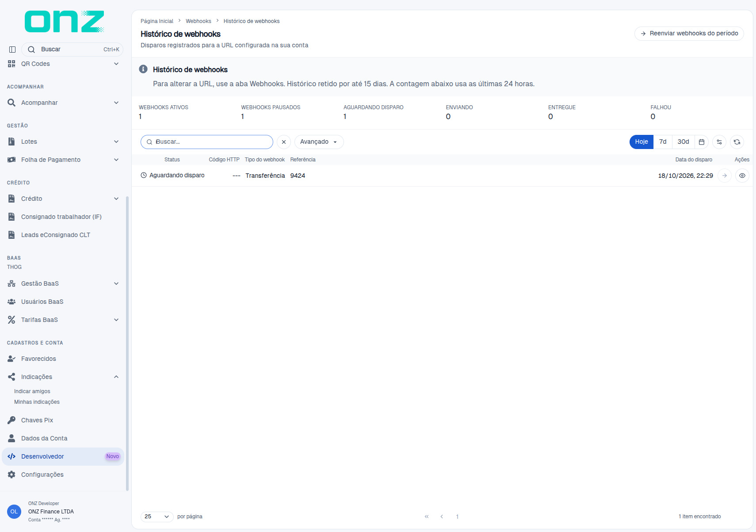The width and height of the screenshot is (756, 532).
Task: Open Minhas indicações sub-item
Action: [x=37, y=402]
